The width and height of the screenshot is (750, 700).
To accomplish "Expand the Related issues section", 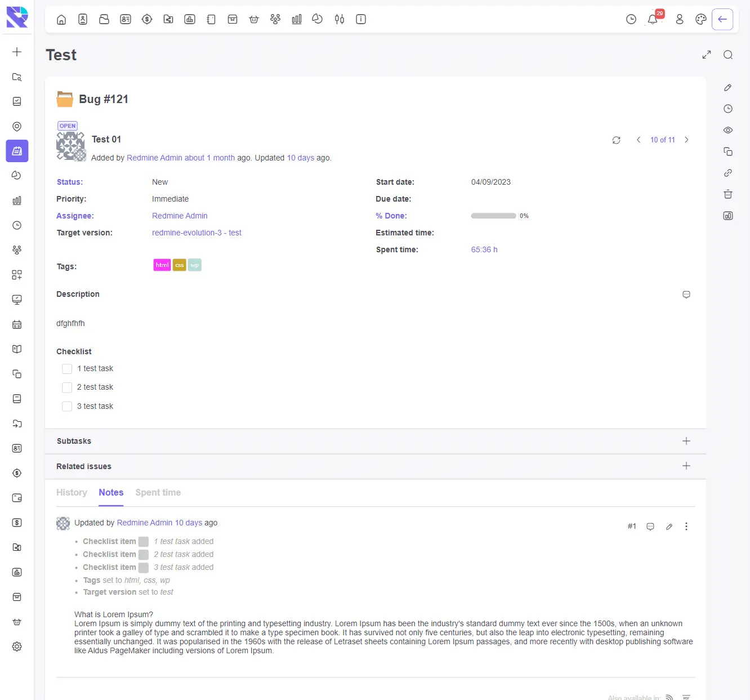I will pos(686,466).
